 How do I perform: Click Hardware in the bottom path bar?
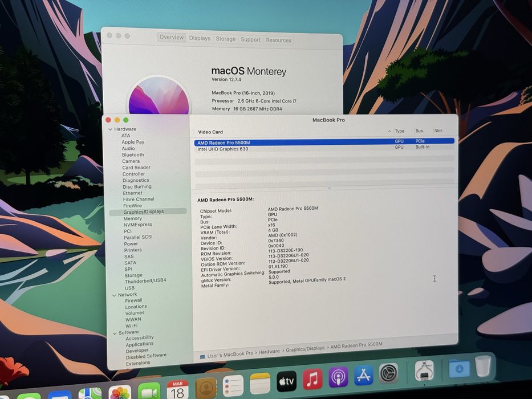point(269,352)
